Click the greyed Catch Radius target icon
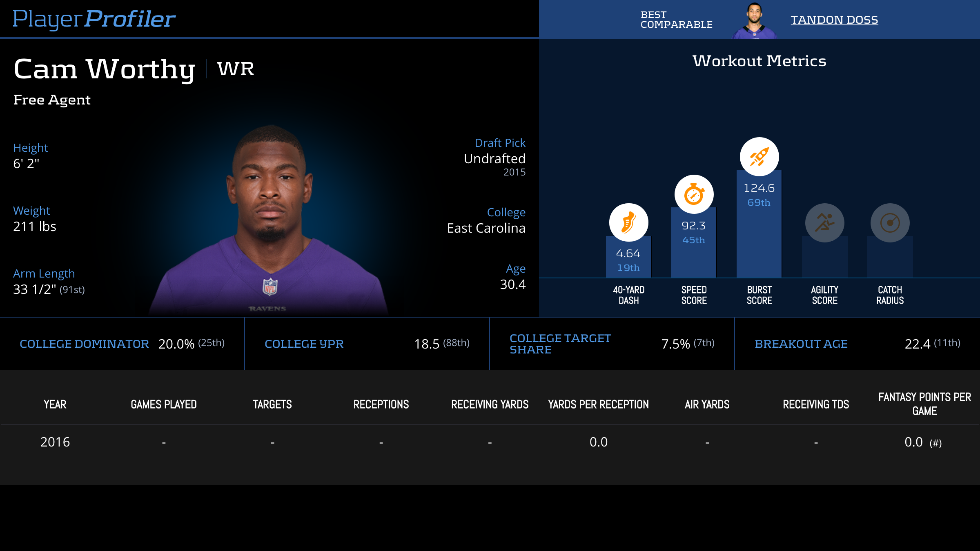The image size is (980, 551). pyautogui.click(x=890, y=223)
